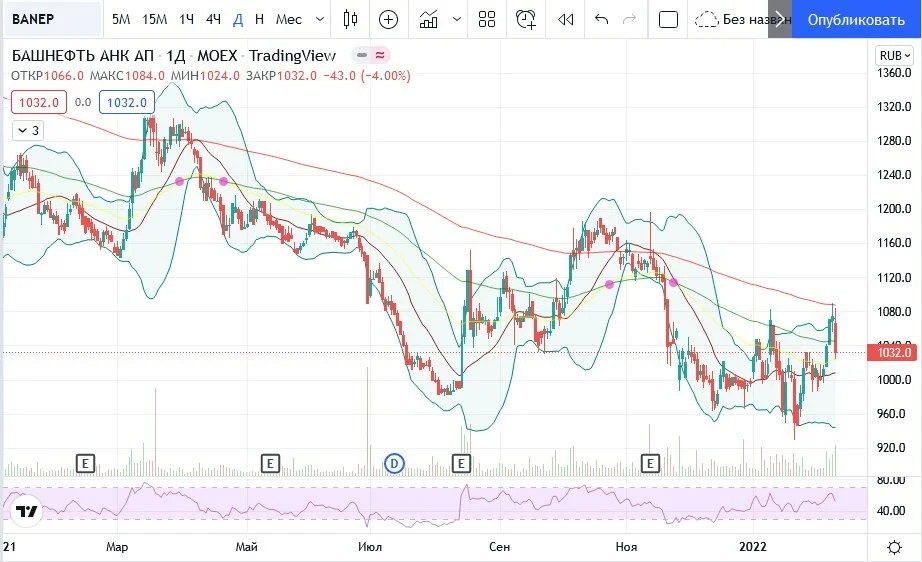The height and width of the screenshot is (562, 922).
Task: Click the compare or add symbol plus icon
Action: click(x=388, y=19)
